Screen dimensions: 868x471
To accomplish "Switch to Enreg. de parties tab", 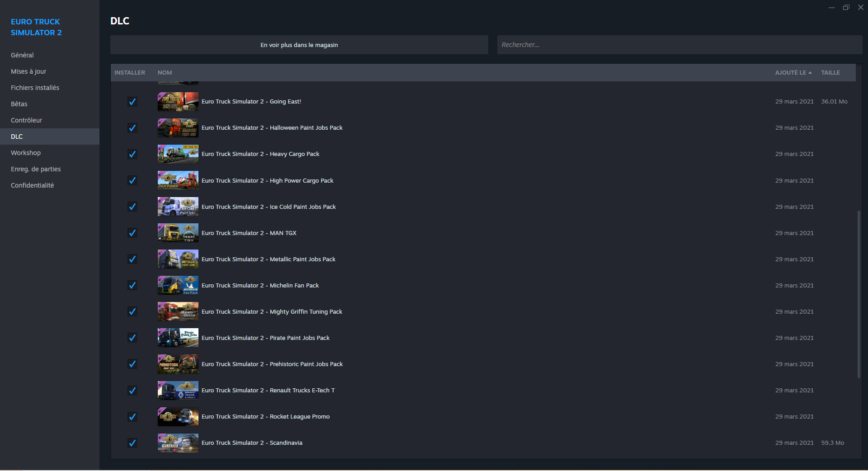I will coord(50,169).
